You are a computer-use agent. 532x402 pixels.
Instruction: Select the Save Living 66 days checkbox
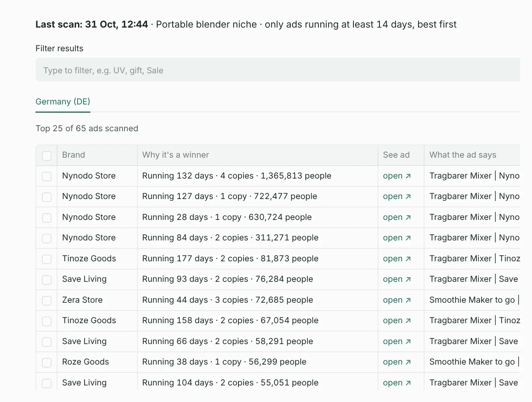click(x=47, y=342)
